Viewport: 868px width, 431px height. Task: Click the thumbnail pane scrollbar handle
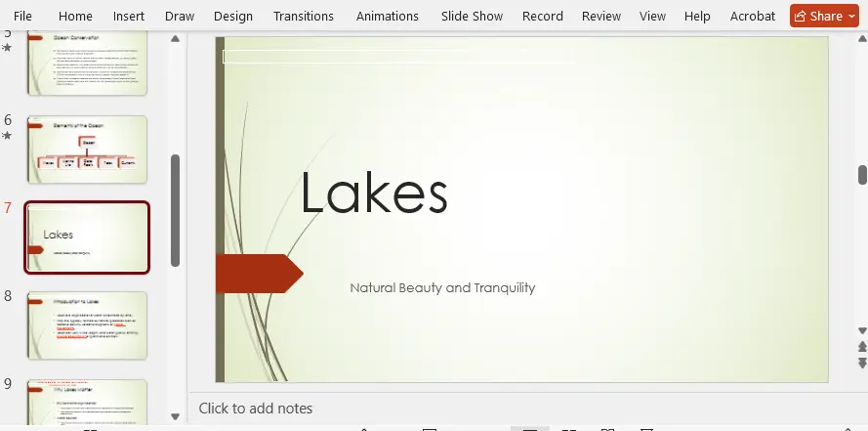[x=175, y=210]
